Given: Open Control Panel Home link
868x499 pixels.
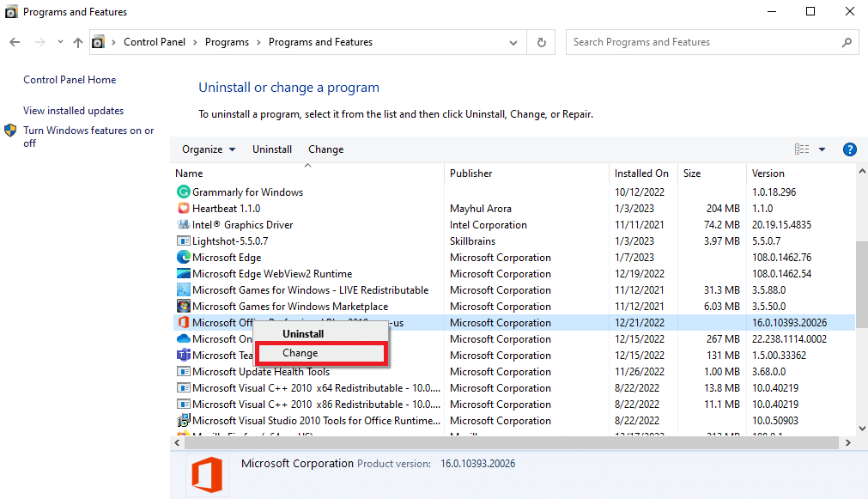Looking at the screenshot, I should point(70,80).
